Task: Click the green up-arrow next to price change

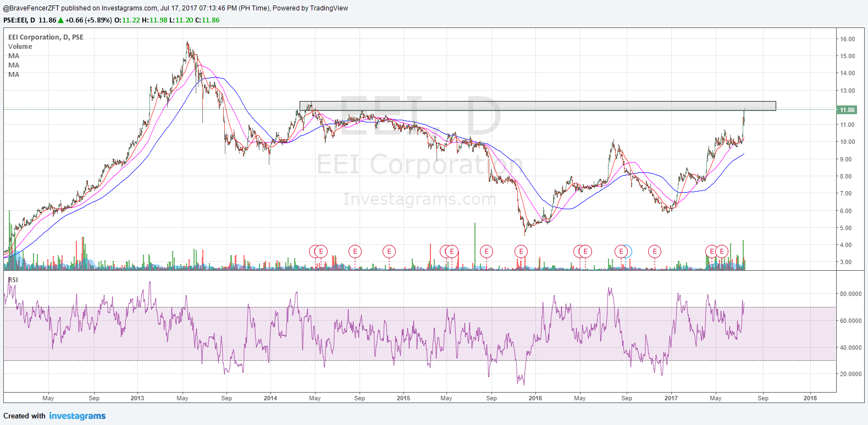Action: [60, 20]
